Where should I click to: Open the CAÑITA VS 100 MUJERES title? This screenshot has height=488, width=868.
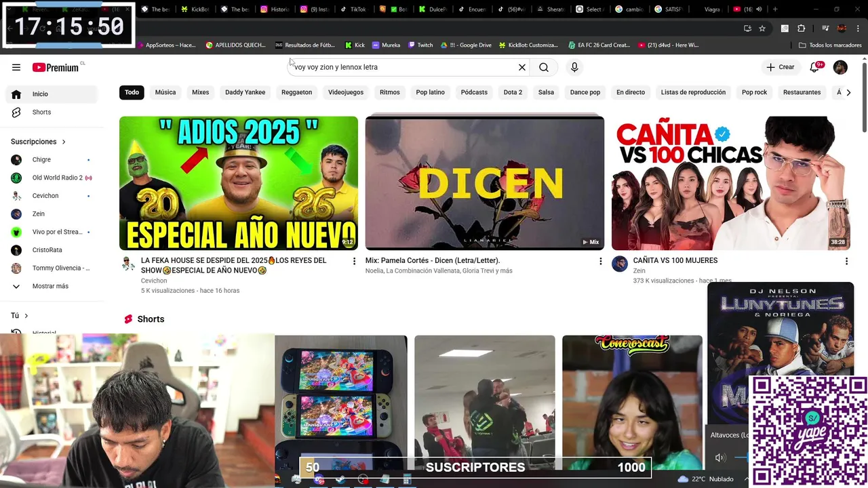tap(675, 260)
